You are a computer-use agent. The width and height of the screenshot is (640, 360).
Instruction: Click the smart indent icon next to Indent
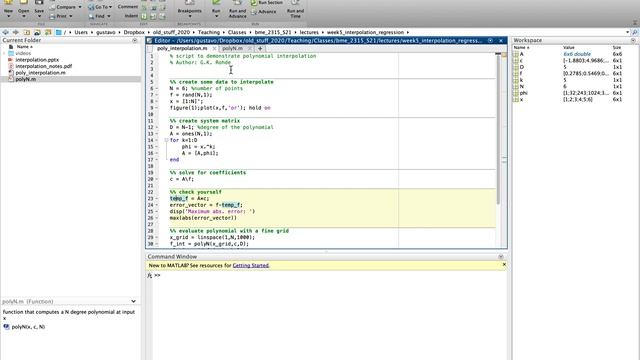[144, 16]
